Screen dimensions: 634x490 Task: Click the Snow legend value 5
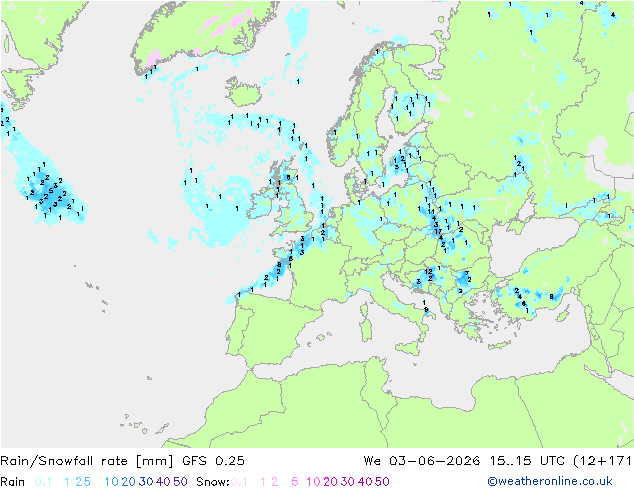point(294,482)
